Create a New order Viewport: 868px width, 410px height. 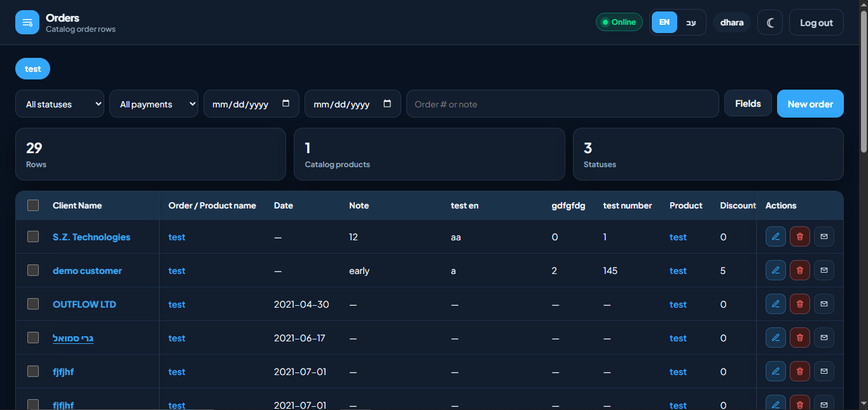coord(810,104)
